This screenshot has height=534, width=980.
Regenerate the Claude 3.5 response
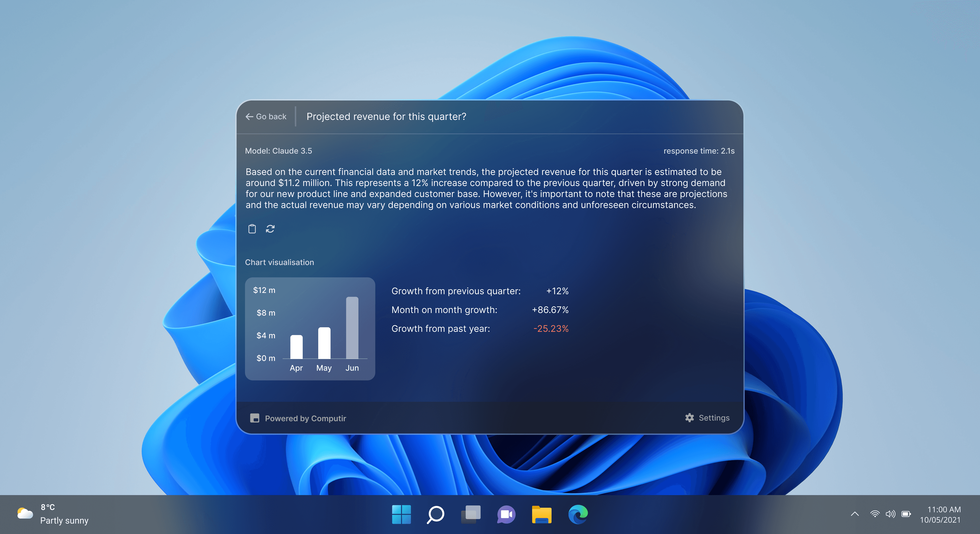271,229
